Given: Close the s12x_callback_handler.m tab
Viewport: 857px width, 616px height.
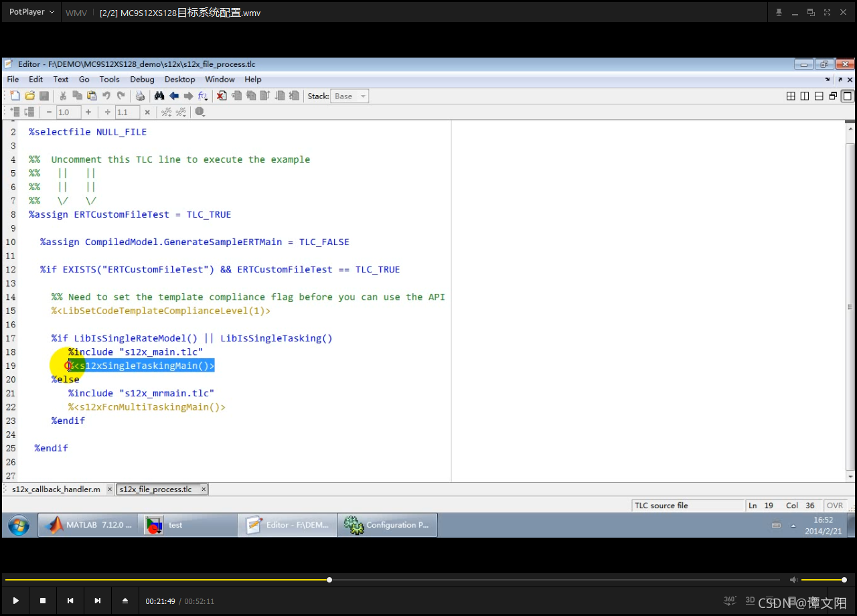Looking at the screenshot, I should (110, 489).
